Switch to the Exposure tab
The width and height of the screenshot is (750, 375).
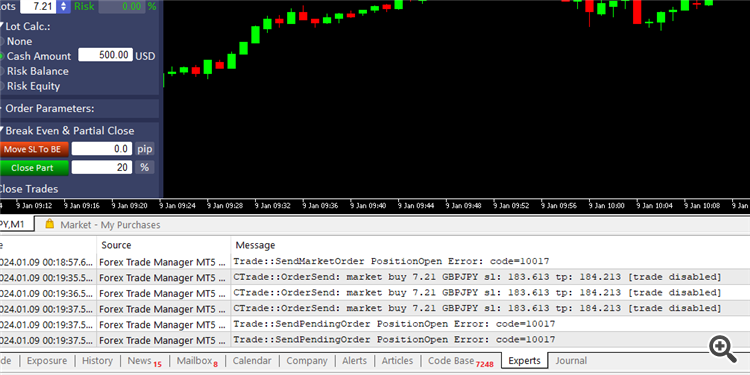pyautogui.click(x=47, y=361)
